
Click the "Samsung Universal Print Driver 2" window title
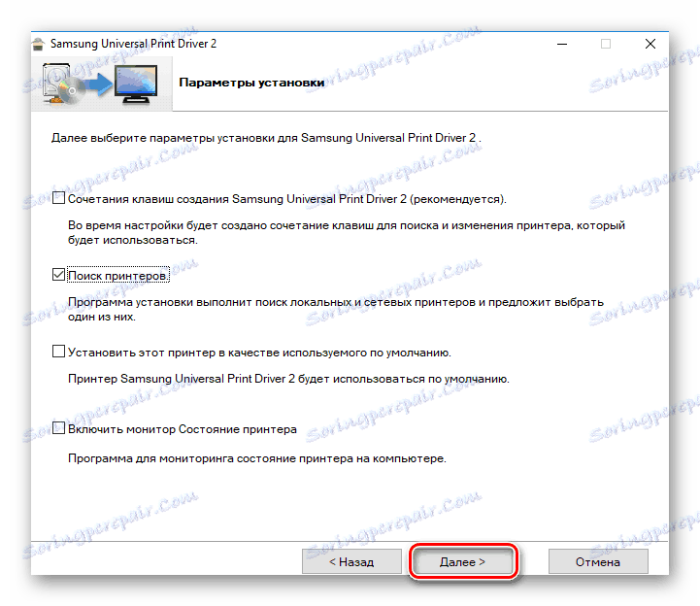(x=133, y=44)
